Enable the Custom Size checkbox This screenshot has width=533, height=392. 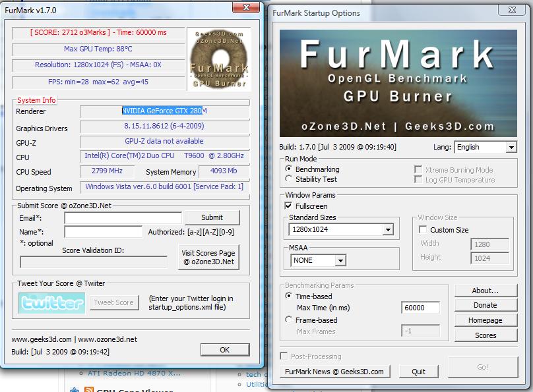423,230
